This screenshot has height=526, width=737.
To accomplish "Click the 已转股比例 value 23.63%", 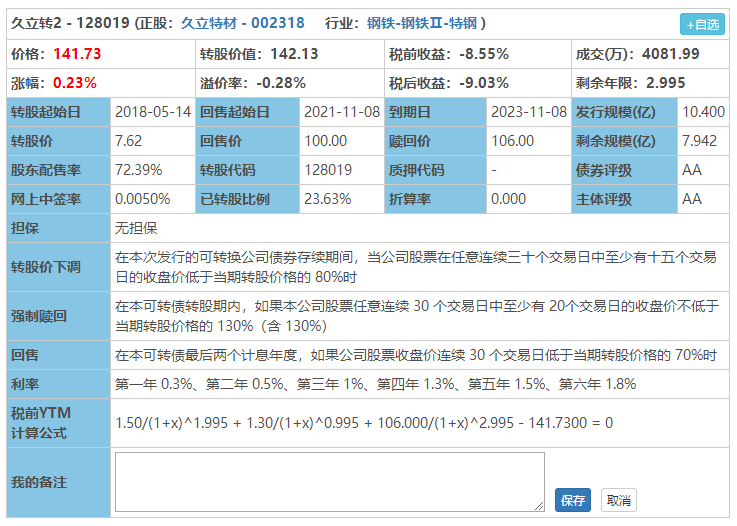I will 328,199.
